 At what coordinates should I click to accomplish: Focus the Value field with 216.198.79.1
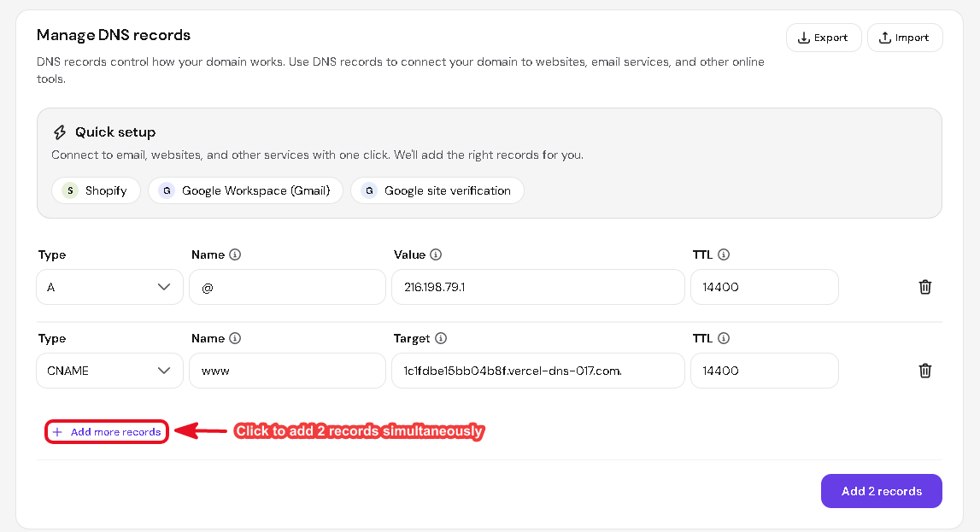pyautogui.click(x=538, y=287)
